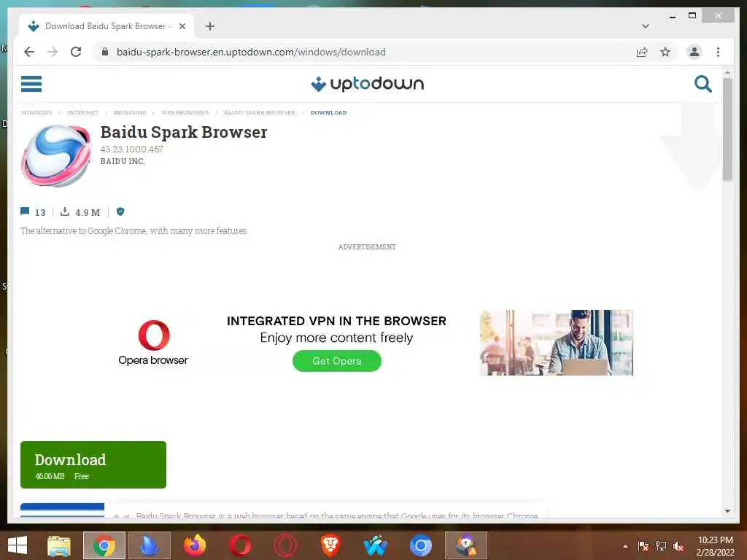Image resolution: width=747 pixels, height=560 pixels.
Task: Open the Waterfox taskbar icon
Action: [376, 545]
